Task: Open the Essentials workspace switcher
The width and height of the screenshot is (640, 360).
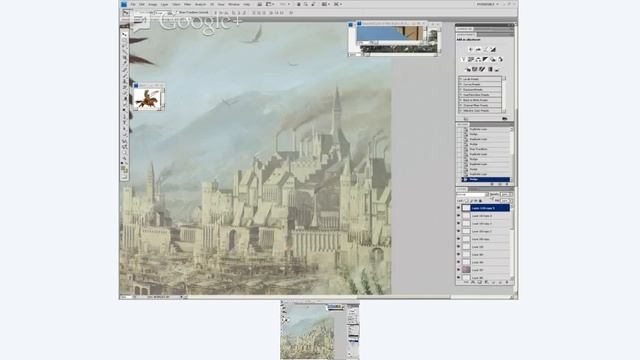Action: point(488,4)
